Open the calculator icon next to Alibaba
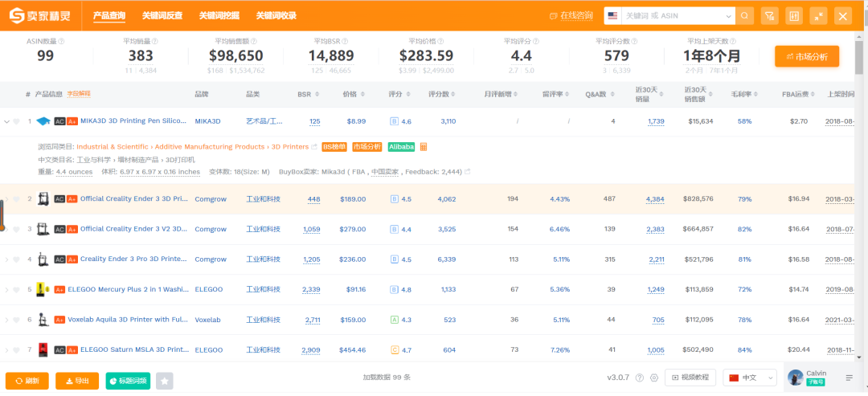 (424, 146)
